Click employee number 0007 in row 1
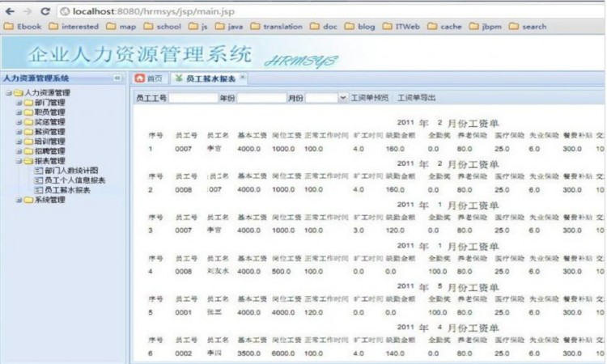 183,149
